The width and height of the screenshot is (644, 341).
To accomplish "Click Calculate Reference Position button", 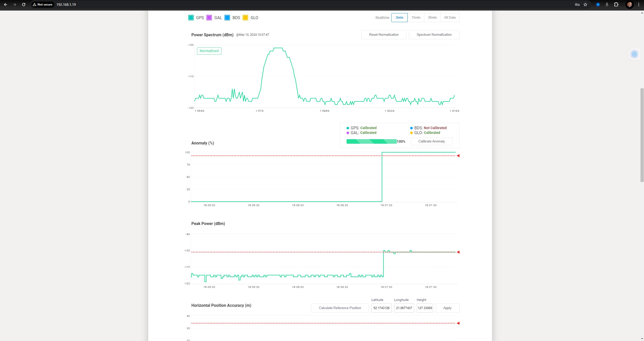I will [340, 308].
